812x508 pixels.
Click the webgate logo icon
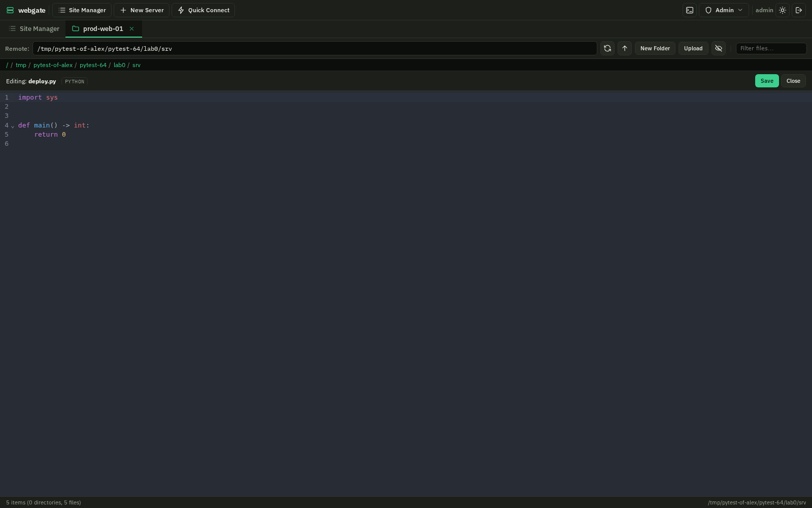[x=10, y=10]
